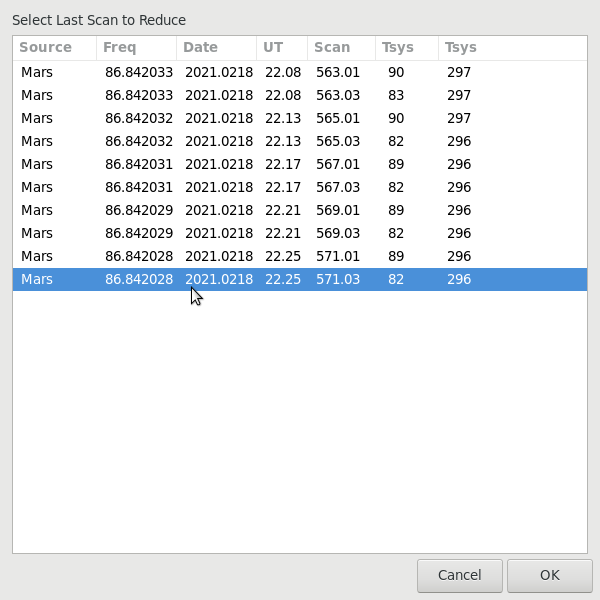Click the second Tsys column header
The image size is (600, 600).
[x=513, y=47]
